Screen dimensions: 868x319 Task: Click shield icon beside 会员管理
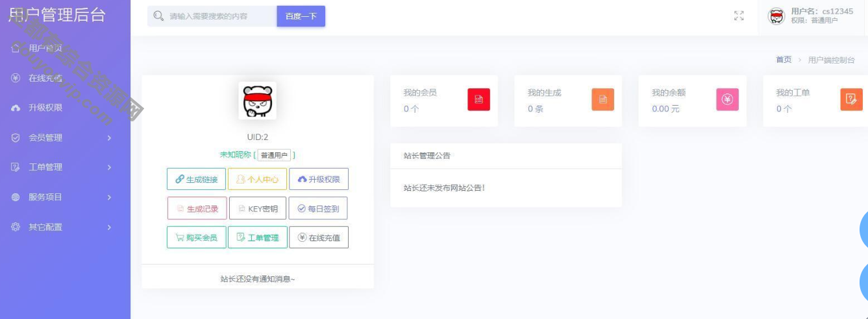pyautogui.click(x=16, y=137)
